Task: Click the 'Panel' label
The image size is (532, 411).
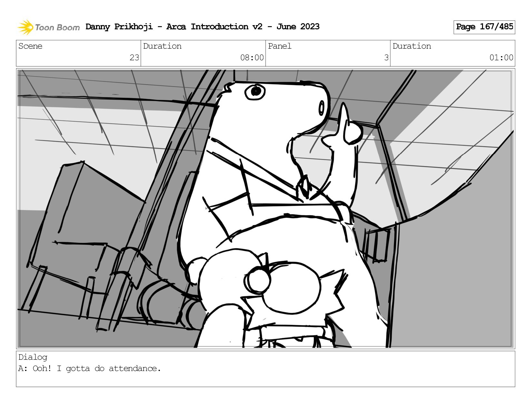Action: [280, 46]
